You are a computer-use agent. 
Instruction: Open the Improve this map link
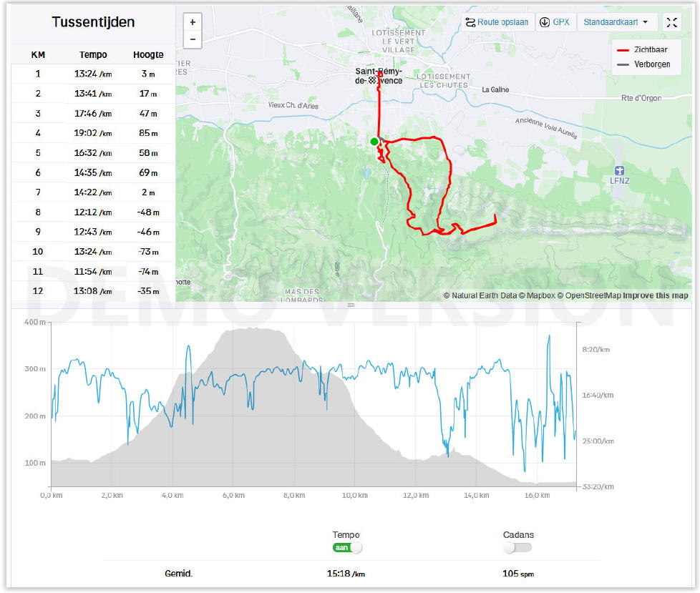click(x=655, y=295)
